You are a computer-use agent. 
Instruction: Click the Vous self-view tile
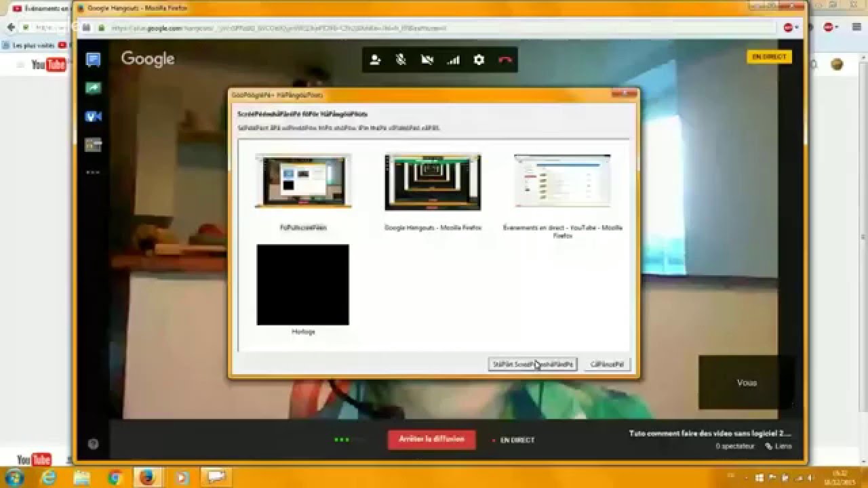(x=746, y=382)
